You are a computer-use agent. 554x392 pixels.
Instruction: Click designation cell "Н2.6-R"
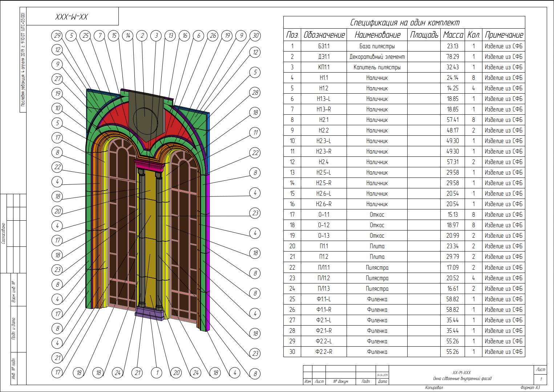click(324, 204)
